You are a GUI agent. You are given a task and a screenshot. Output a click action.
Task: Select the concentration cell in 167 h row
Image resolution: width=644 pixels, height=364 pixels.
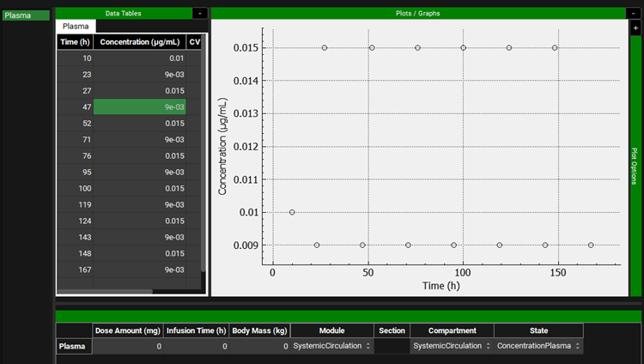(139, 270)
